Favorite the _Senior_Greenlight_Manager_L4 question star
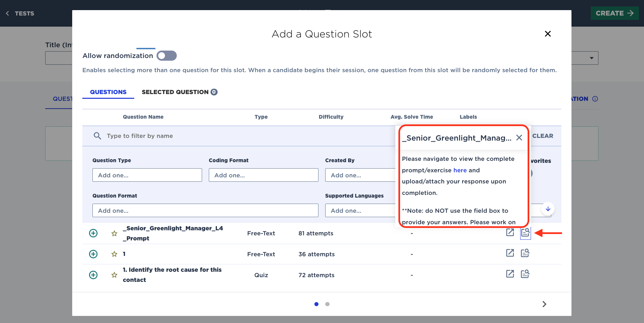Screen dimensions: 644x323 114,233
